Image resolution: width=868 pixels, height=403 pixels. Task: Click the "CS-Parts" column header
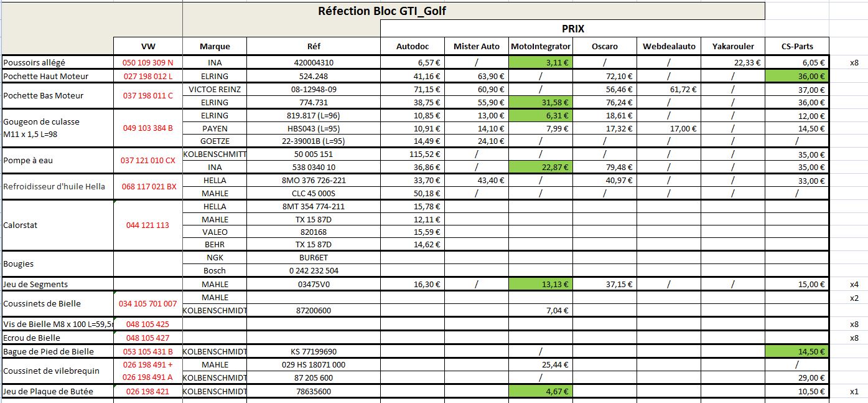click(x=798, y=46)
